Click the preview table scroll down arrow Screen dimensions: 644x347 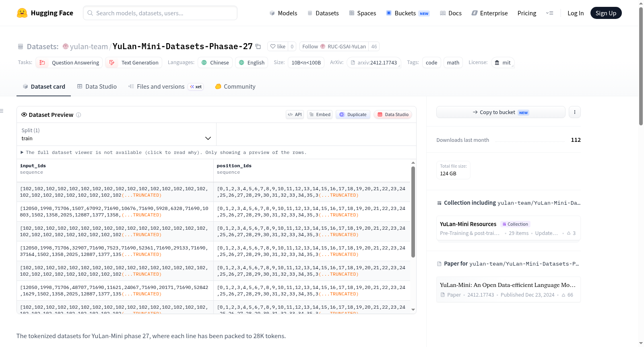[x=413, y=310]
